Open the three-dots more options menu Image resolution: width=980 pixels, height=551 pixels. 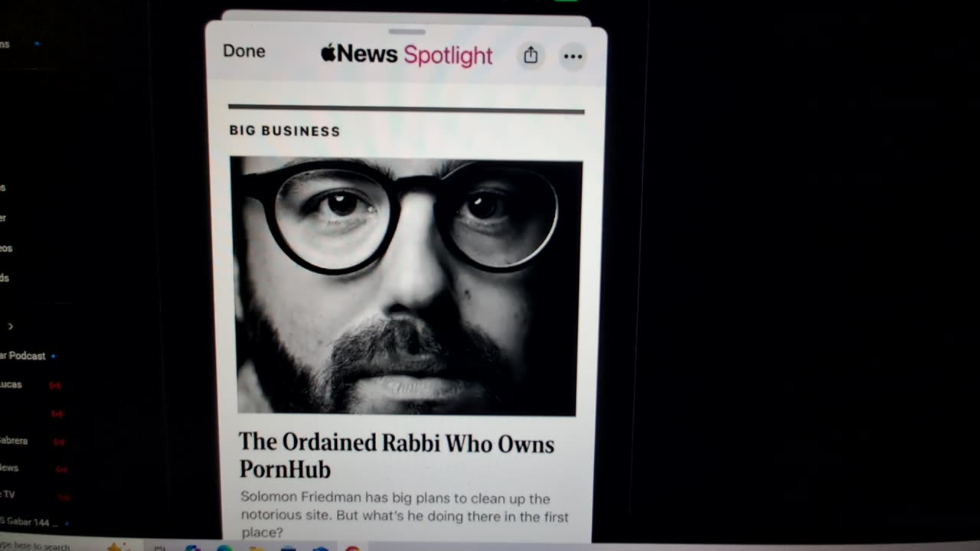tap(573, 56)
